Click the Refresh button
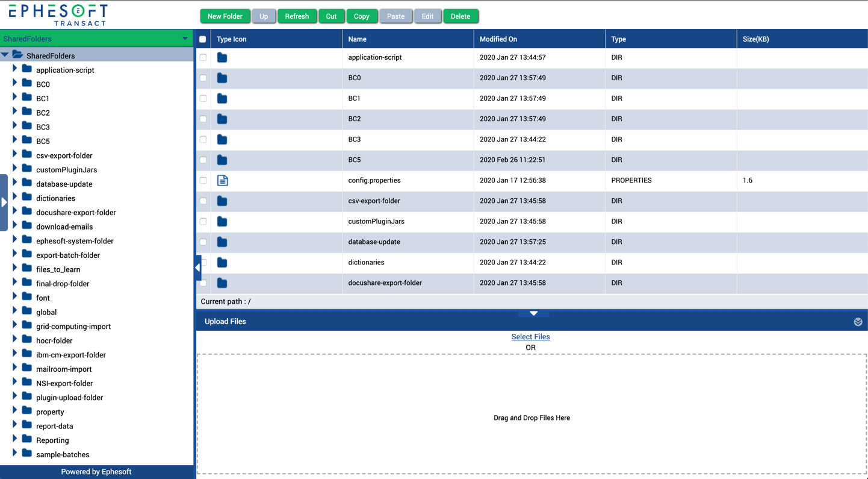 (297, 16)
